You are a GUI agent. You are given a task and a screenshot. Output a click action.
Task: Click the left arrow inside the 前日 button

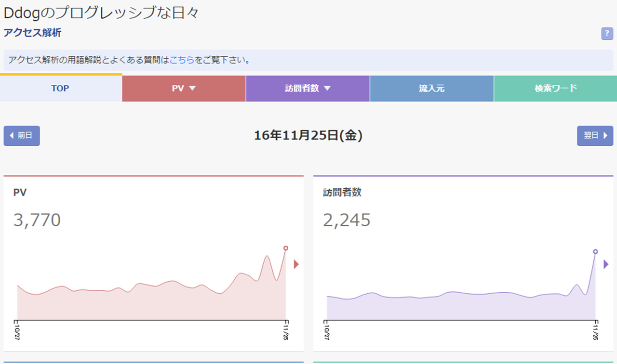coord(11,135)
